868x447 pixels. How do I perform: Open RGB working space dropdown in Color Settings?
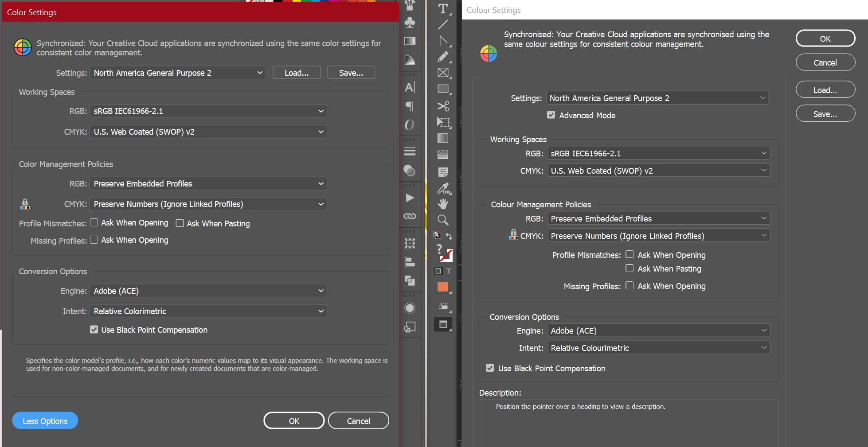[x=208, y=111]
